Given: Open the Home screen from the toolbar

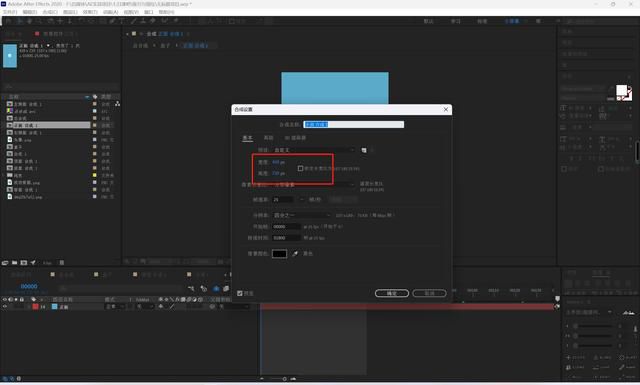Looking at the screenshot, I should (9, 21).
